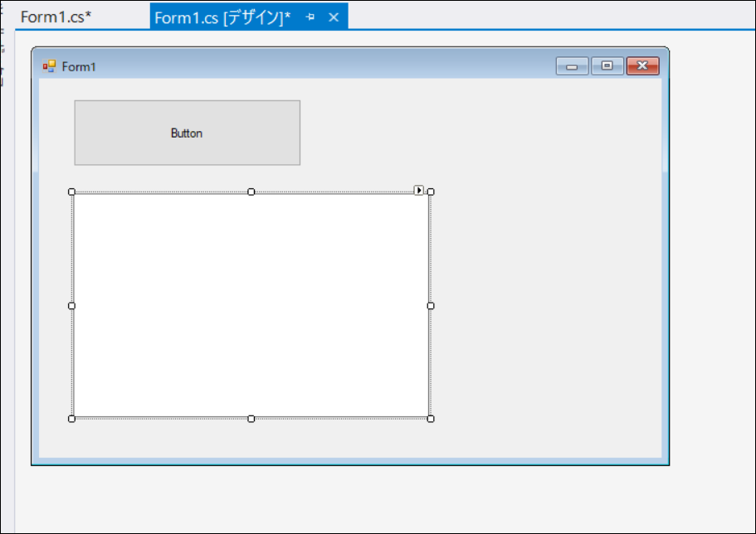Click bottom-right resize handle of selected control
The width and height of the screenshot is (756, 534).
[x=431, y=419]
